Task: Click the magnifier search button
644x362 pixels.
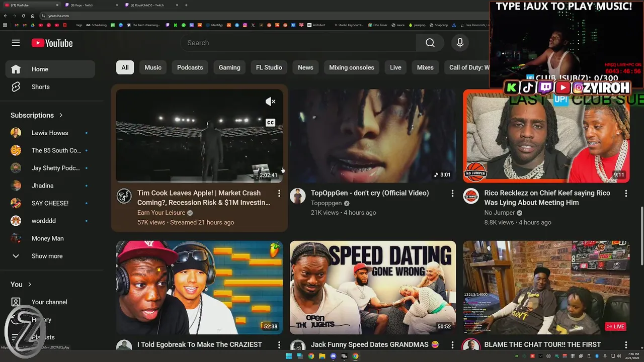Action: [430, 43]
